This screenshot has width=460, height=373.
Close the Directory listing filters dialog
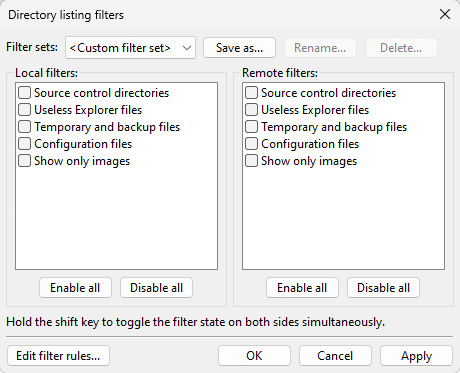(445, 14)
